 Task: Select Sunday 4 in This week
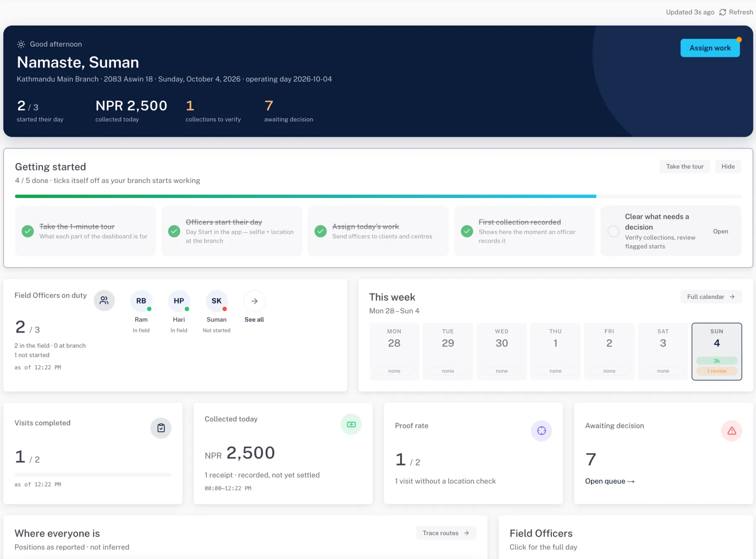tap(717, 352)
